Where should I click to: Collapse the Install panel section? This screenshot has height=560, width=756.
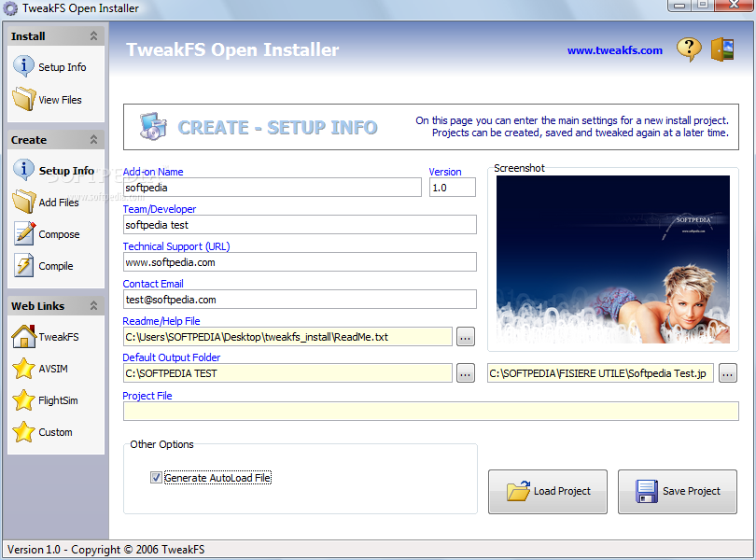[x=93, y=35]
